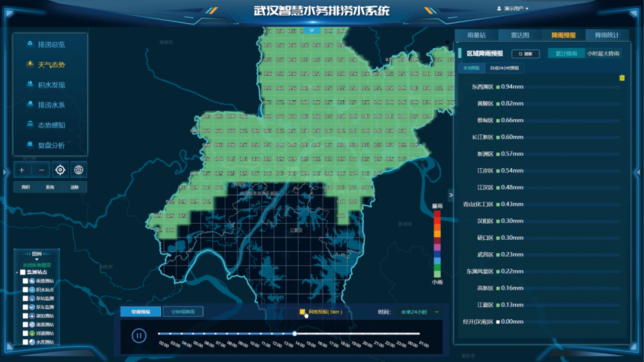The height and width of the screenshot is (362, 644).
Task: Click the globe full-extent icon
Action: (79, 170)
